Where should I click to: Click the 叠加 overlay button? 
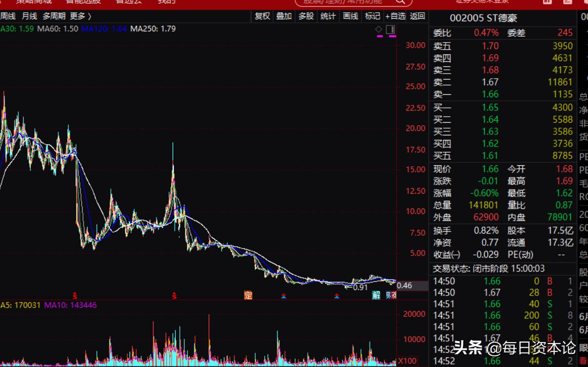click(284, 16)
